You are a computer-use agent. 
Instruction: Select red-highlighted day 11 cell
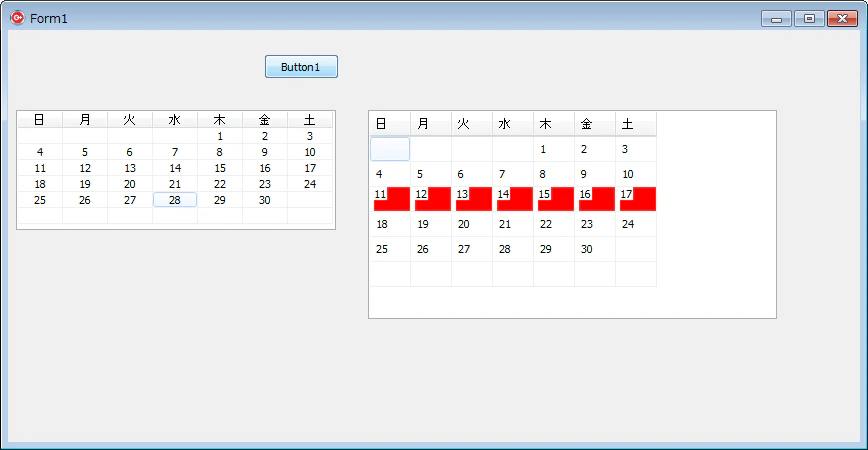[390, 199]
